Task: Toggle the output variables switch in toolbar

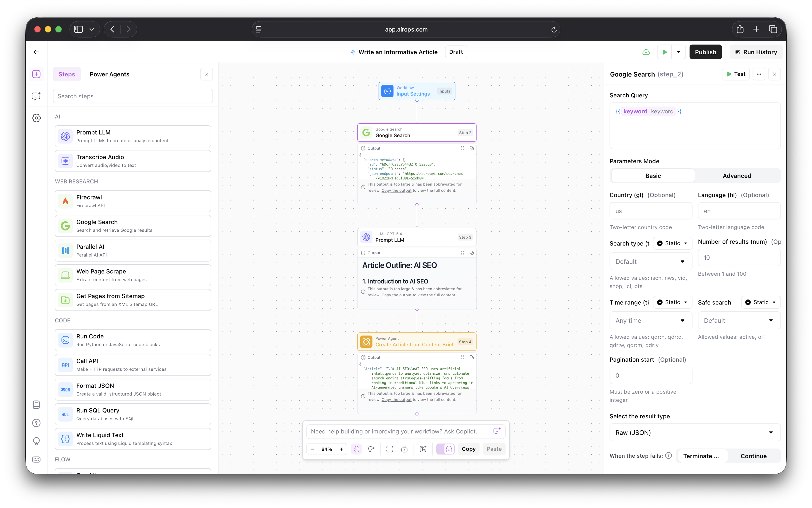Action: pos(445,449)
